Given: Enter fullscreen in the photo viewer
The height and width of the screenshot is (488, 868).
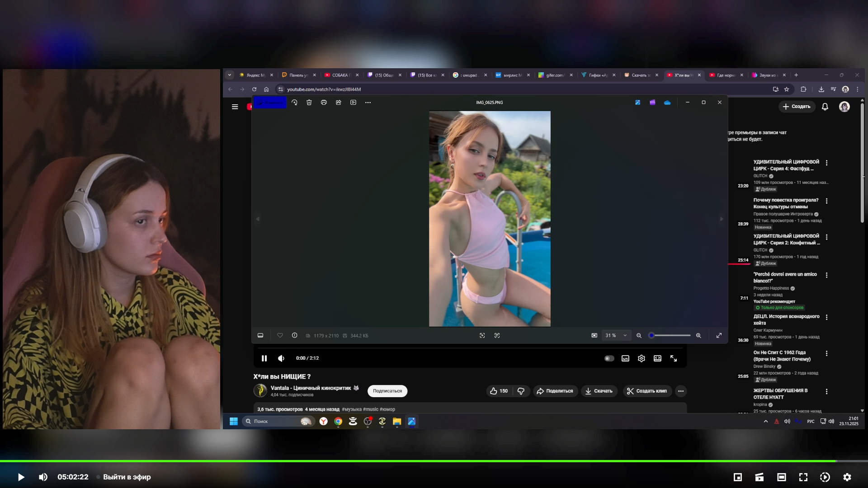Looking at the screenshot, I should pyautogui.click(x=719, y=335).
